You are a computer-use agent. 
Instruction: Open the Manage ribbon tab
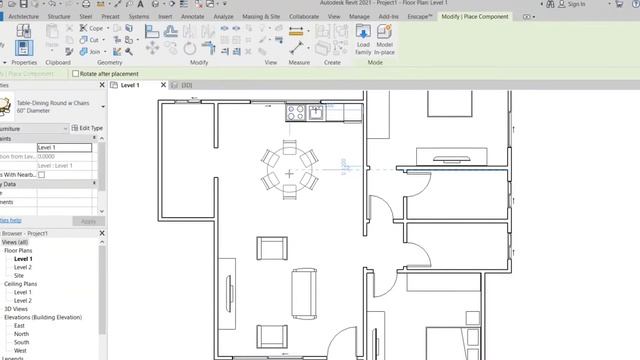(x=359, y=17)
